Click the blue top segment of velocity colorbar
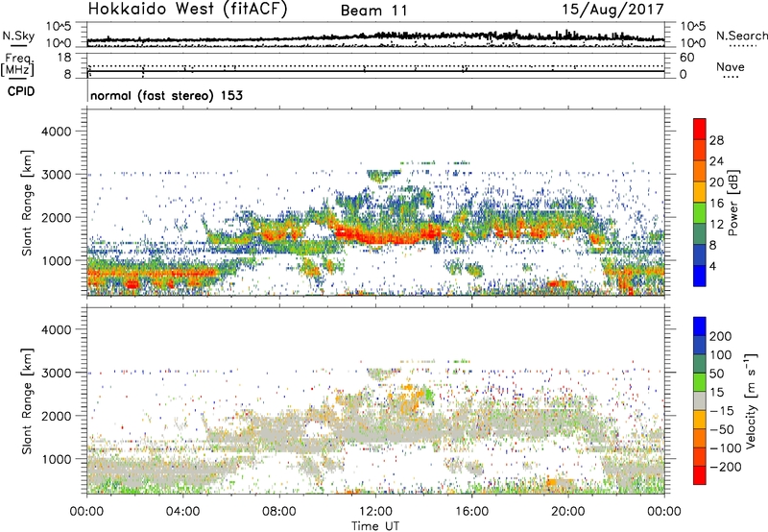768x532 pixels. pos(700,326)
